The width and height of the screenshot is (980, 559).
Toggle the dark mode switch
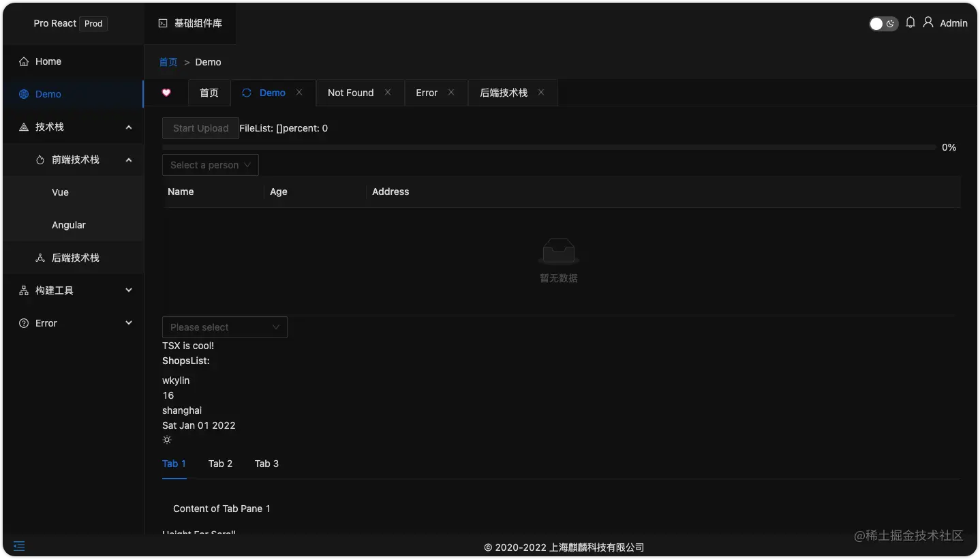pyautogui.click(x=883, y=24)
